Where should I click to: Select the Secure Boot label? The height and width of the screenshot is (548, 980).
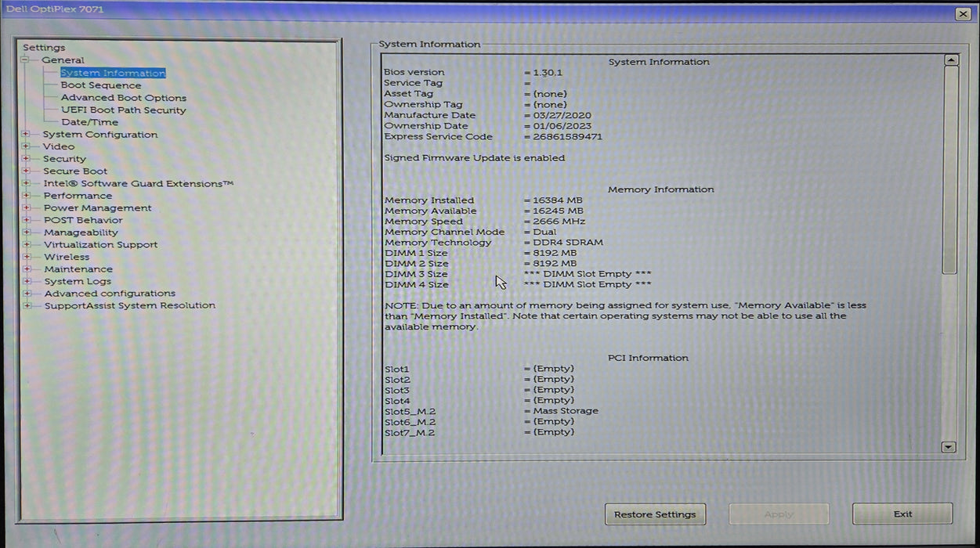tap(75, 171)
